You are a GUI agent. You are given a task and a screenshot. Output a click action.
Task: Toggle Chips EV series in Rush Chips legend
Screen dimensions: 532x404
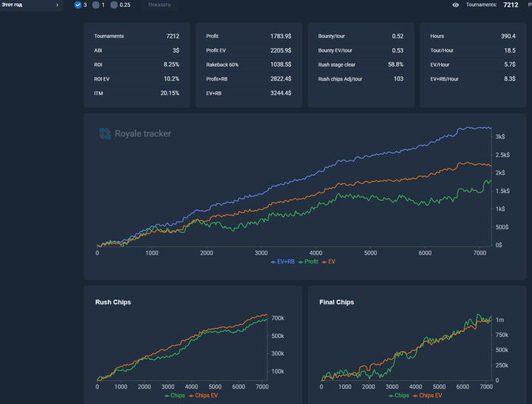(x=203, y=396)
